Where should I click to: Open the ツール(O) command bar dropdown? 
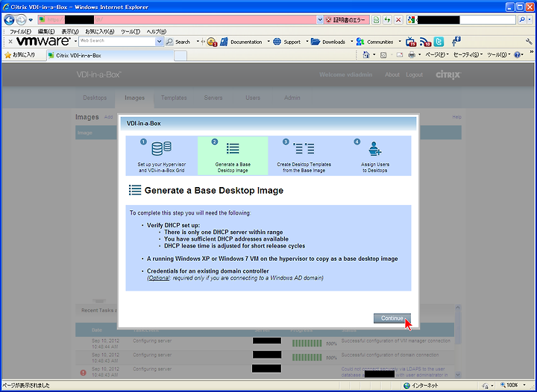(498, 54)
